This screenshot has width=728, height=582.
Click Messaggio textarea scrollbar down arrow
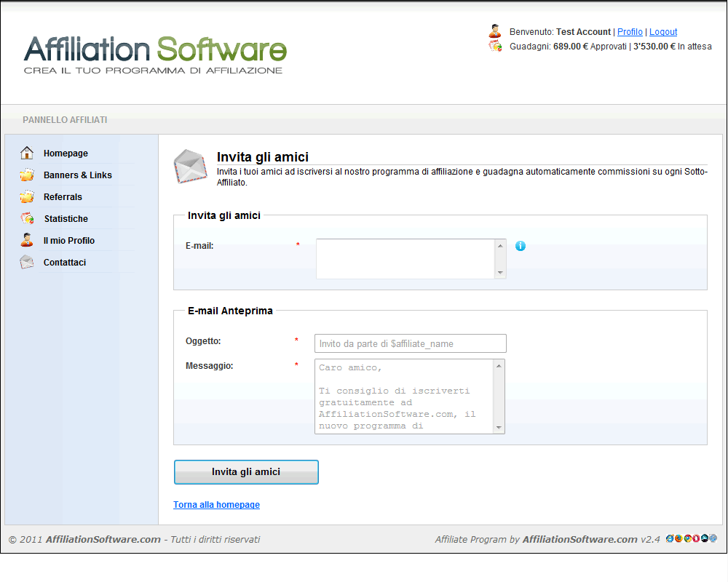coord(499,428)
